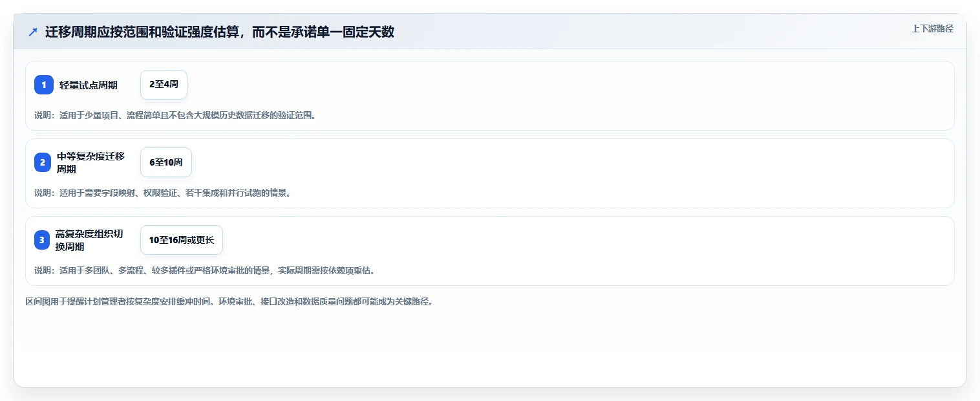Click the footnote starting 区间图用于提醒
The height and width of the screenshot is (401, 980).
tap(229, 302)
